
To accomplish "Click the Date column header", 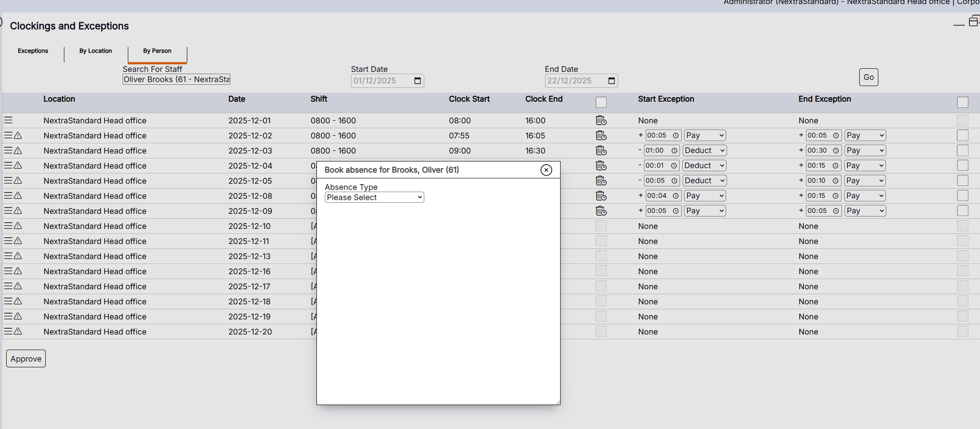I will click(x=237, y=99).
